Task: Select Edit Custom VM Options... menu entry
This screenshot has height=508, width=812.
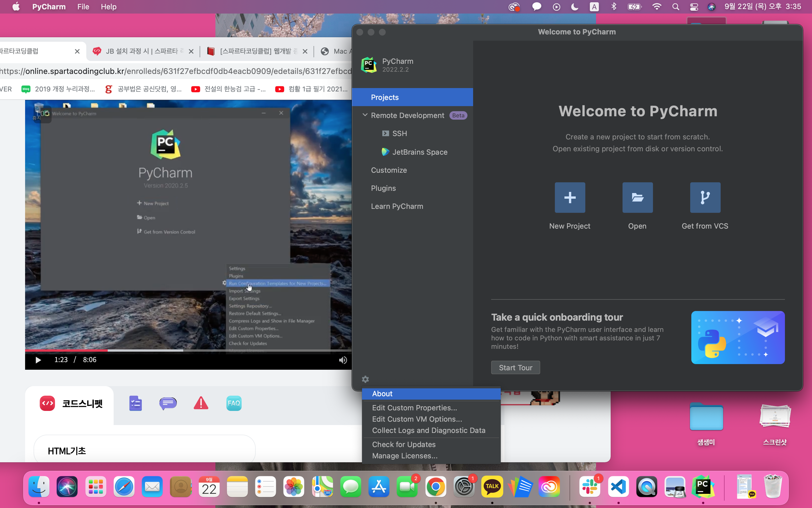Action: [x=431, y=419]
